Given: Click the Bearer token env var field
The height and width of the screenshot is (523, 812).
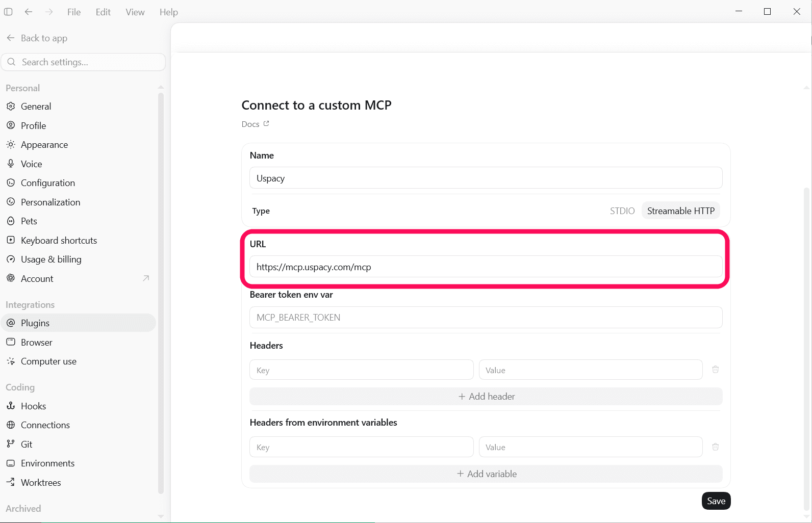Looking at the screenshot, I should pos(486,317).
